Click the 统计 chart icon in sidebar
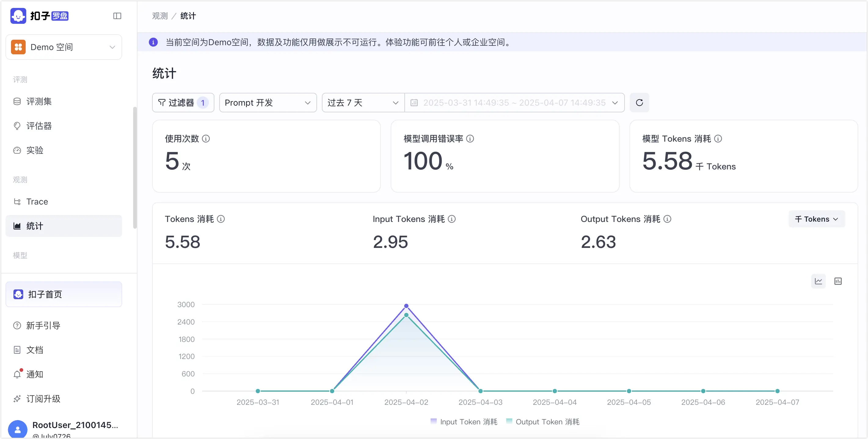Screen dimensions: 868x439 pos(17,226)
